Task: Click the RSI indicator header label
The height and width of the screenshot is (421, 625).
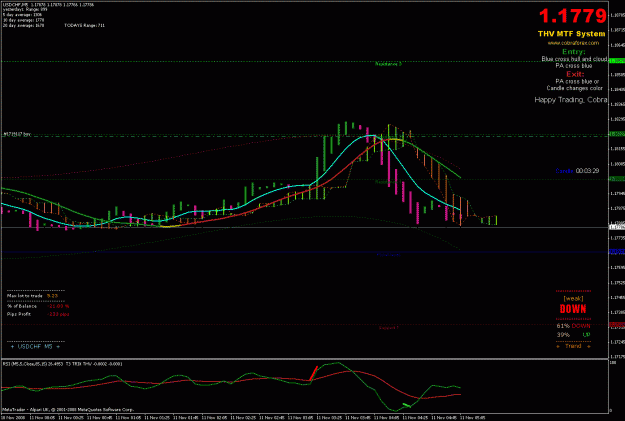Action: pos(62,364)
